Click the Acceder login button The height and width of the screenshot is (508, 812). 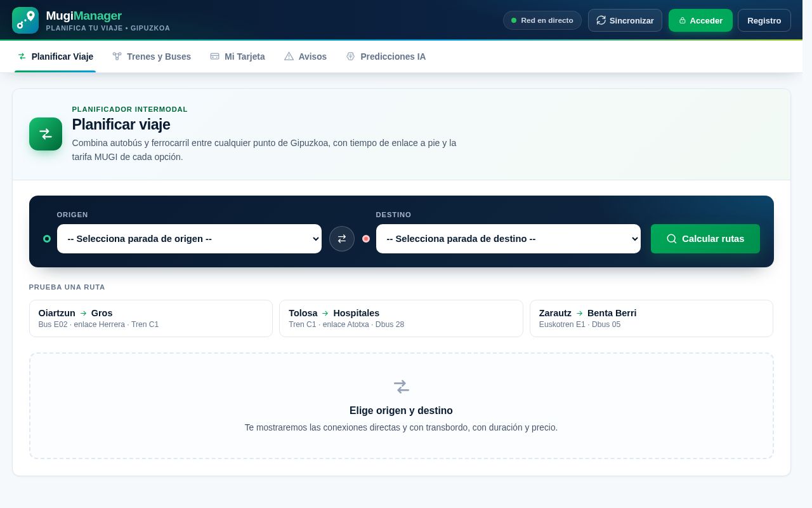tap(700, 20)
